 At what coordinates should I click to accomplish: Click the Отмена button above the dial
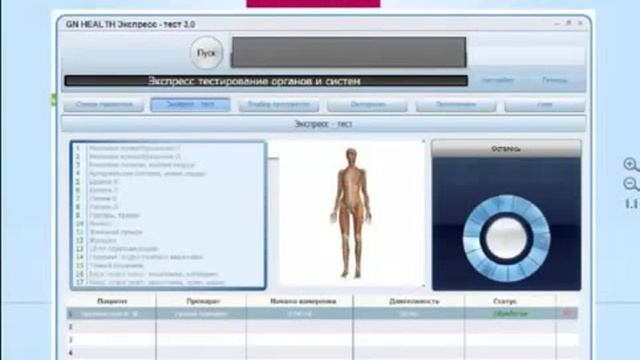[506, 149]
